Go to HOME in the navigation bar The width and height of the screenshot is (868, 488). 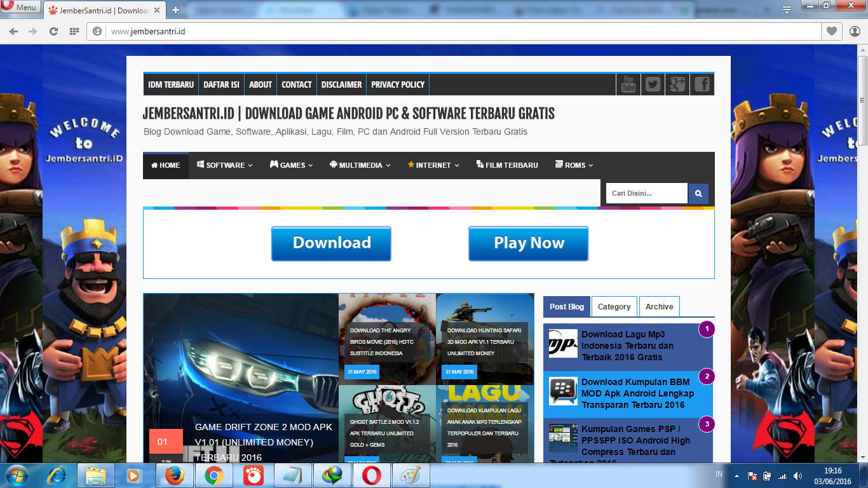(166, 165)
